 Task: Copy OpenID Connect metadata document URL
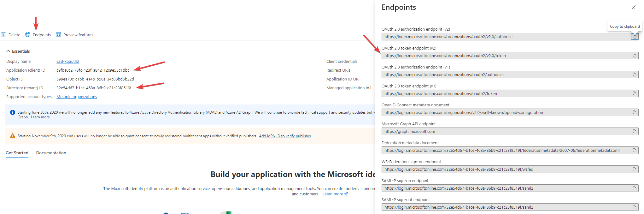(x=634, y=113)
